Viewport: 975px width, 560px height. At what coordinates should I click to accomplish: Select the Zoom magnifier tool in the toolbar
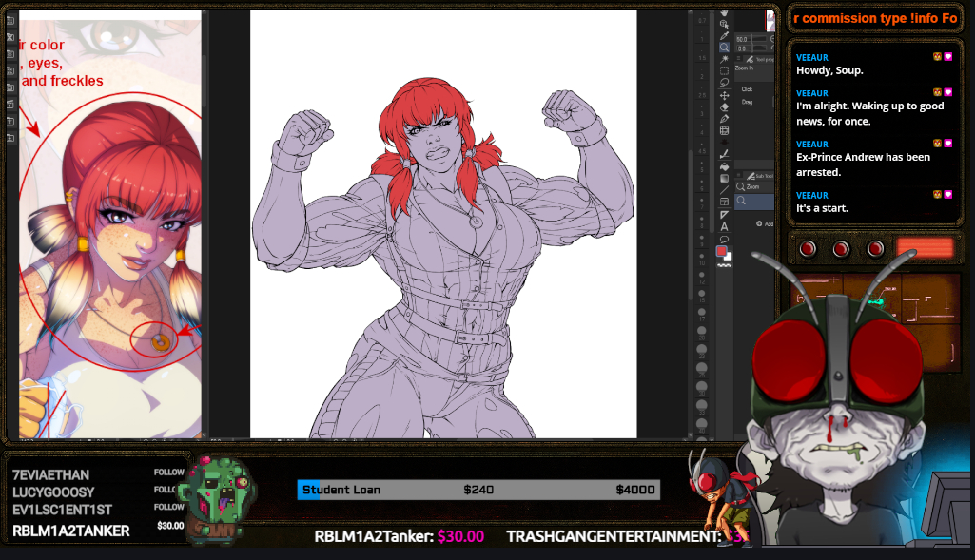tap(724, 47)
